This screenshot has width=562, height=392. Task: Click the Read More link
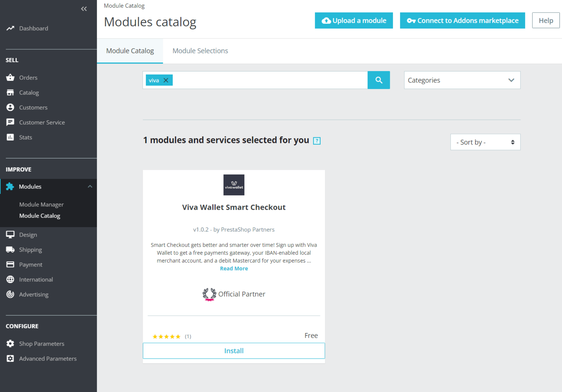(234, 268)
